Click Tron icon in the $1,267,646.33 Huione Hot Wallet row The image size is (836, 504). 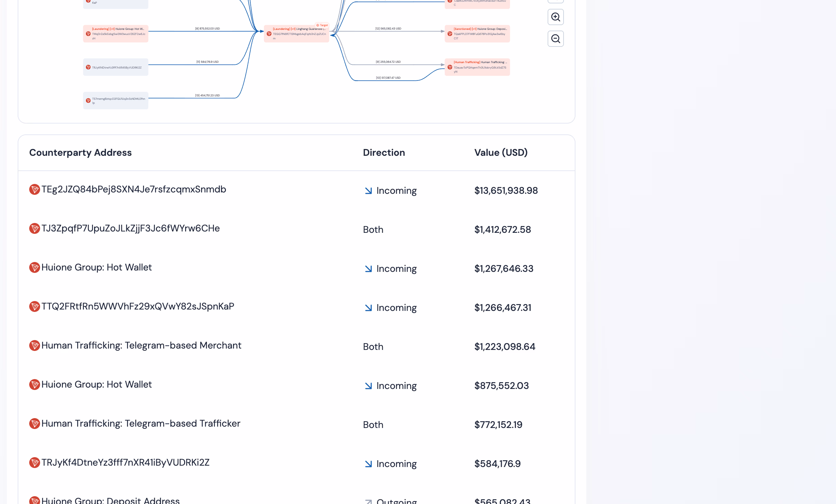(x=35, y=267)
